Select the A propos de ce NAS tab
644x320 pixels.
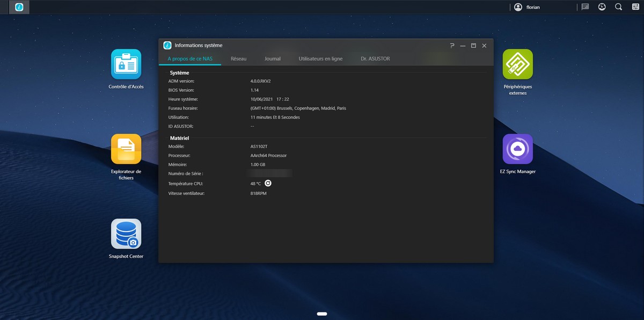(190, 59)
